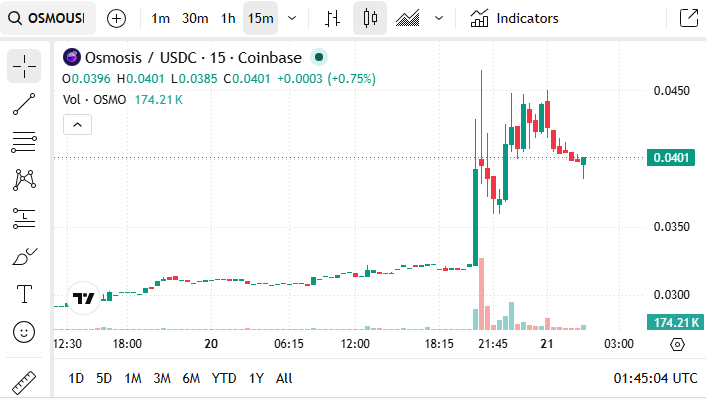
Task: Click the add symbol plus icon
Action: click(116, 18)
